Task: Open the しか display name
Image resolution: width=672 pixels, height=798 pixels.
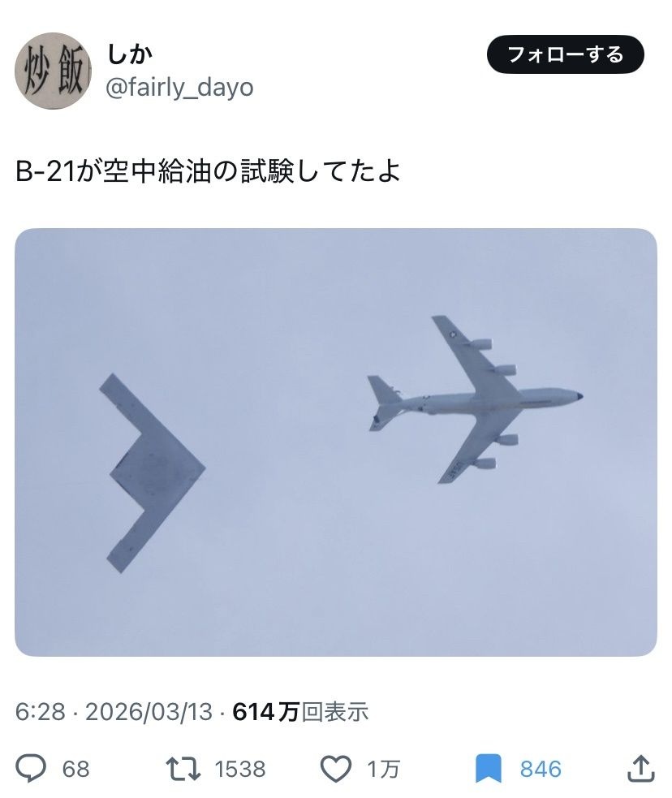Action: pyautogui.click(x=130, y=54)
